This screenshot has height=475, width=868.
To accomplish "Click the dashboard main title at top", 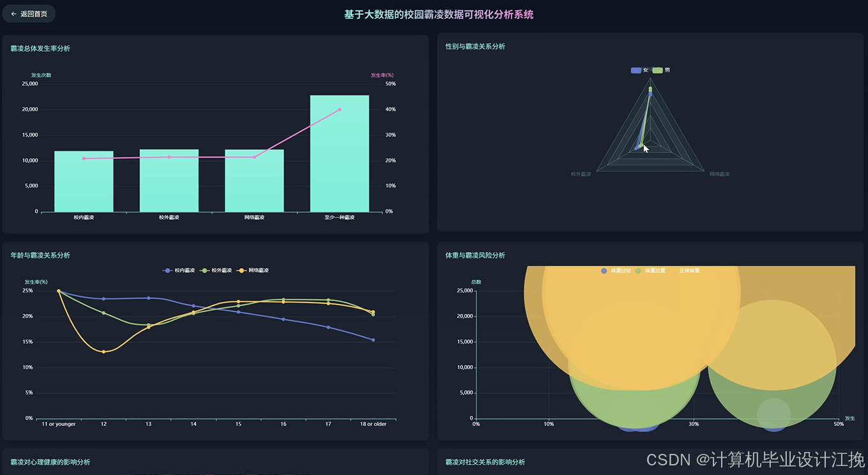I will pos(439,14).
